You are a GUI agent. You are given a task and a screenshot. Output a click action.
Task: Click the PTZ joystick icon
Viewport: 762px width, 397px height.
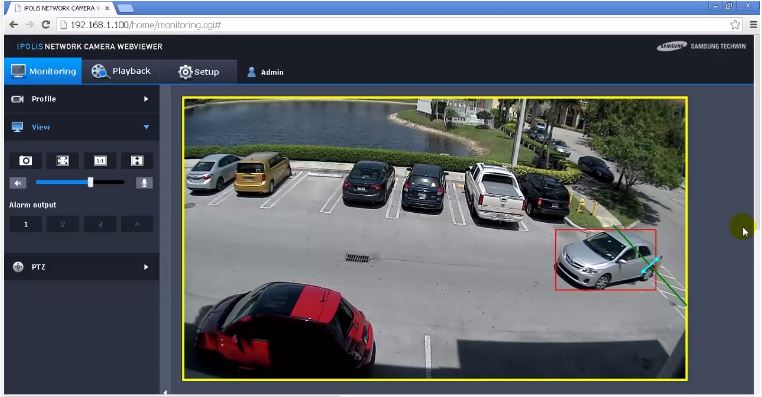[18, 267]
